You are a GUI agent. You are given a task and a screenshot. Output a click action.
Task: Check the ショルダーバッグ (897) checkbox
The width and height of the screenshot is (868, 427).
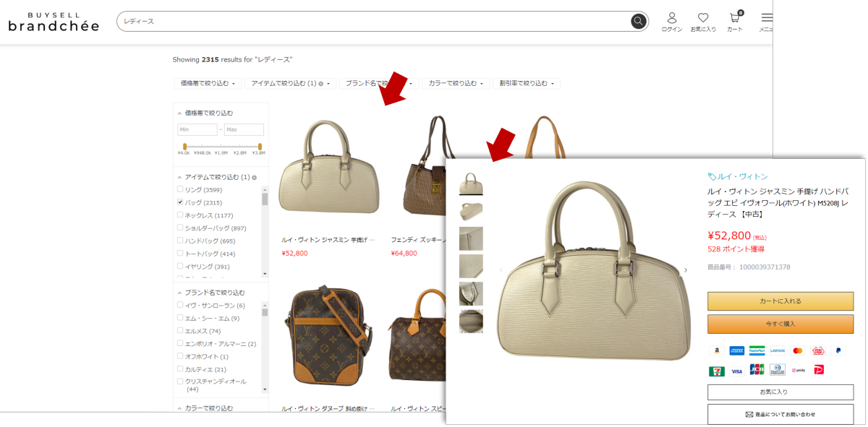click(x=180, y=228)
